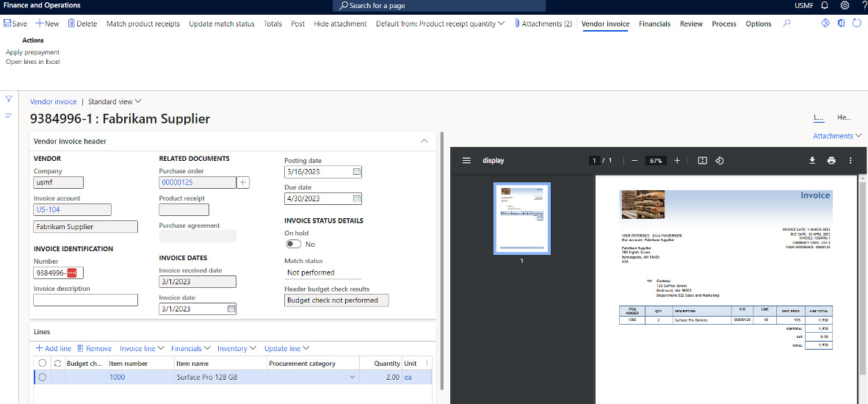Open Invoice date calendar picker

click(231, 309)
